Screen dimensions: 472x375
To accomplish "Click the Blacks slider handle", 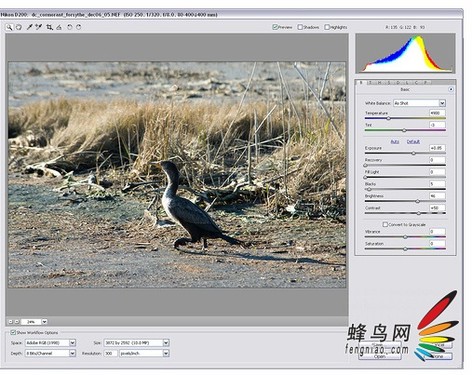I will (369, 189).
